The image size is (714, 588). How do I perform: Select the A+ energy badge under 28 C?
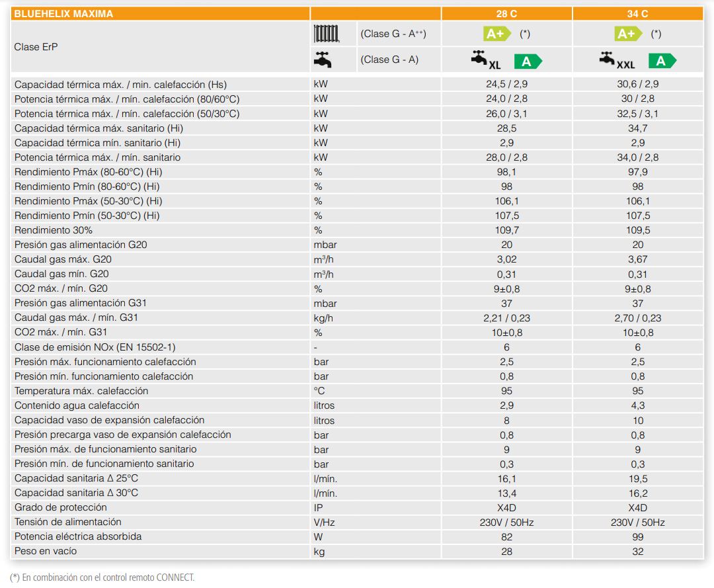click(x=497, y=34)
